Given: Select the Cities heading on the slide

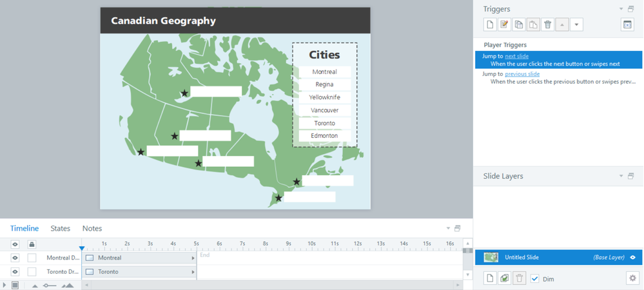Looking at the screenshot, I should 324,55.
